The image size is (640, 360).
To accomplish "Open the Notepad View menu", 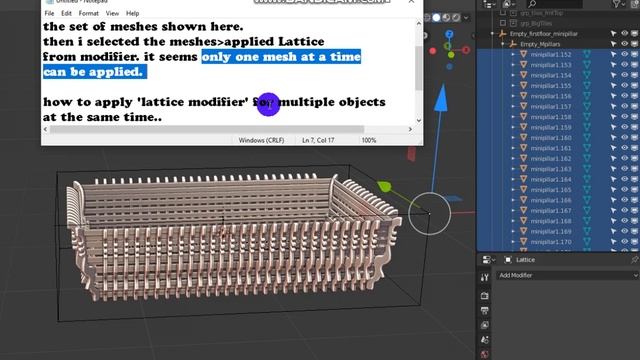I will (112, 13).
